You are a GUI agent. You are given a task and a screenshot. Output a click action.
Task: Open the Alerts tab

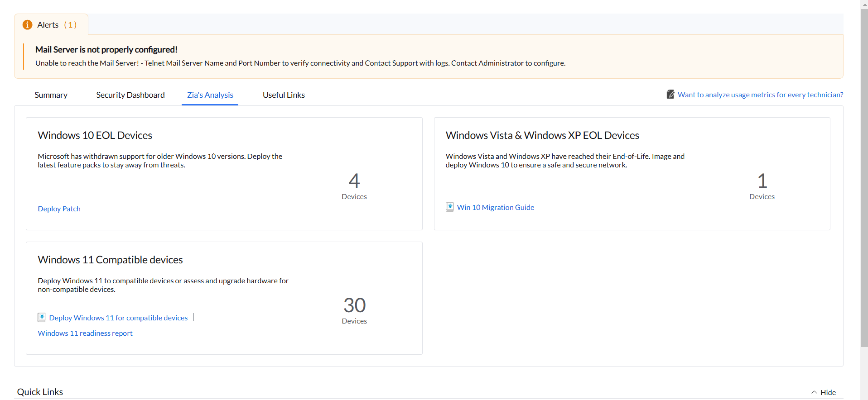click(x=51, y=25)
